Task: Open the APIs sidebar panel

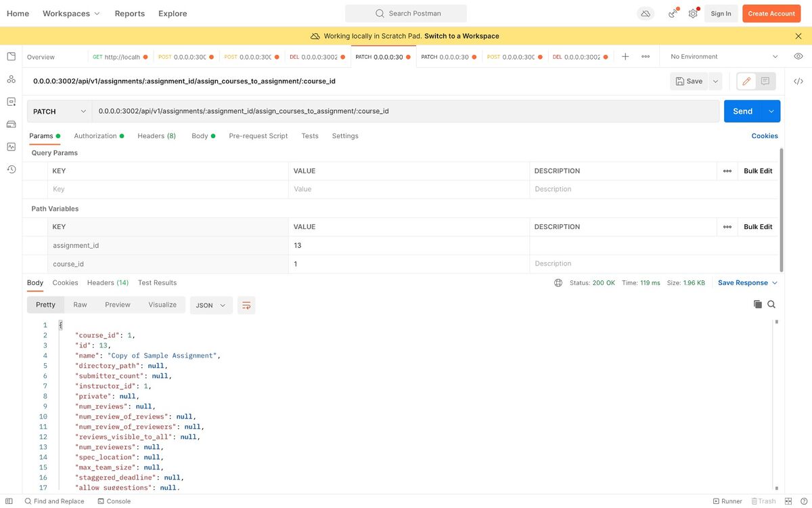Action: click(x=11, y=79)
